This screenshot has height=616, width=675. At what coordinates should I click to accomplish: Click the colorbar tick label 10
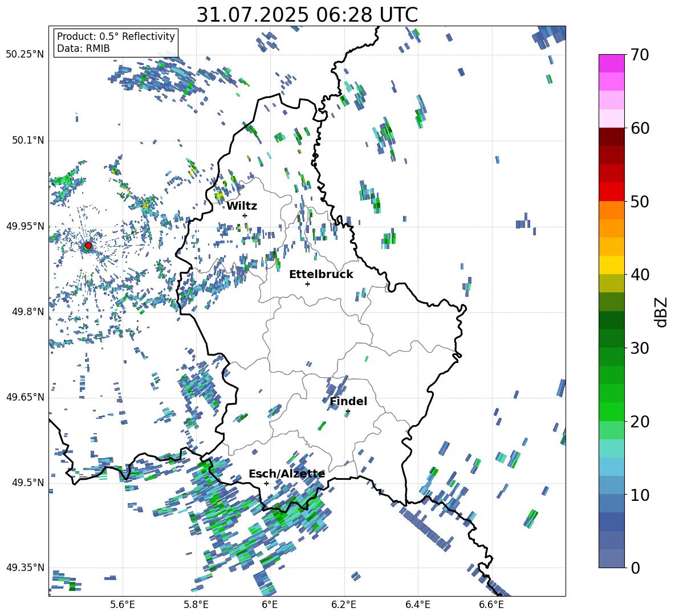point(640,495)
